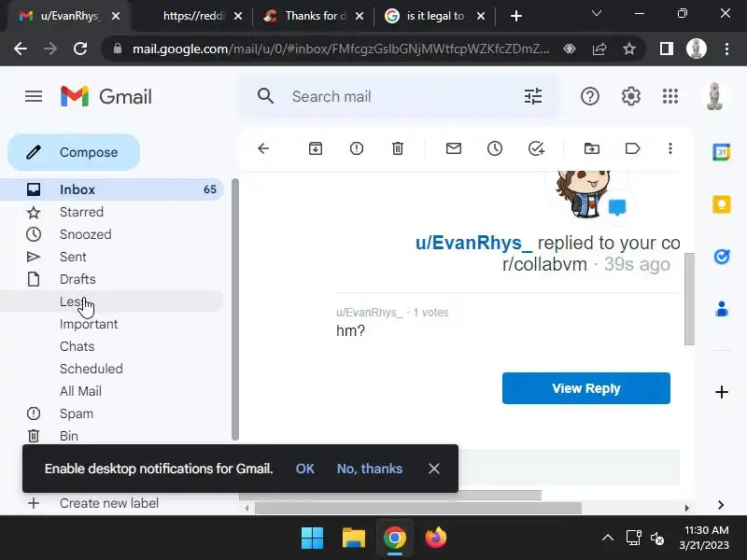Decline notifications with No, thanks
The height and width of the screenshot is (560, 747).
point(370,469)
